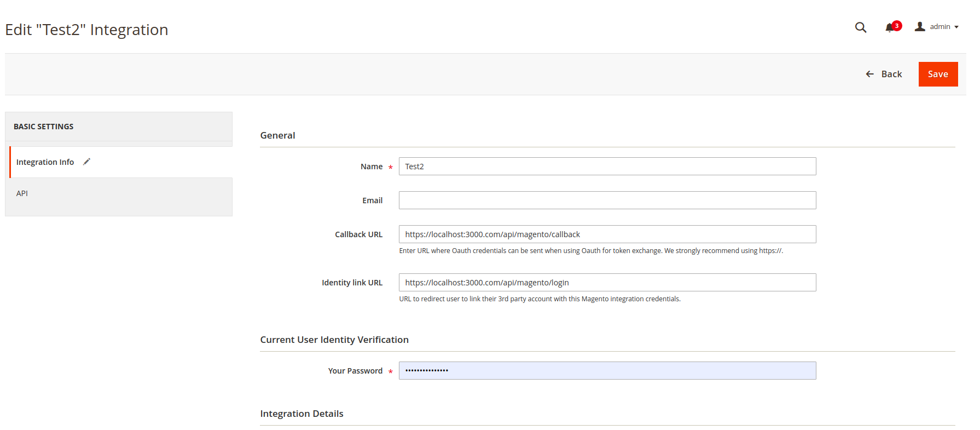Image resolution: width=980 pixels, height=430 pixels.
Task: Click the pencil icon beside Integration Info
Action: pos(86,162)
